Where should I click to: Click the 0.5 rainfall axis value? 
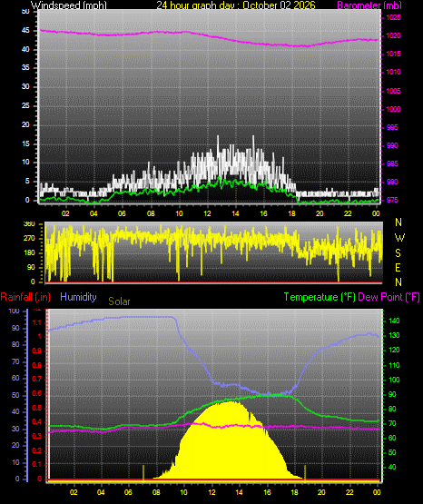click(37, 408)
